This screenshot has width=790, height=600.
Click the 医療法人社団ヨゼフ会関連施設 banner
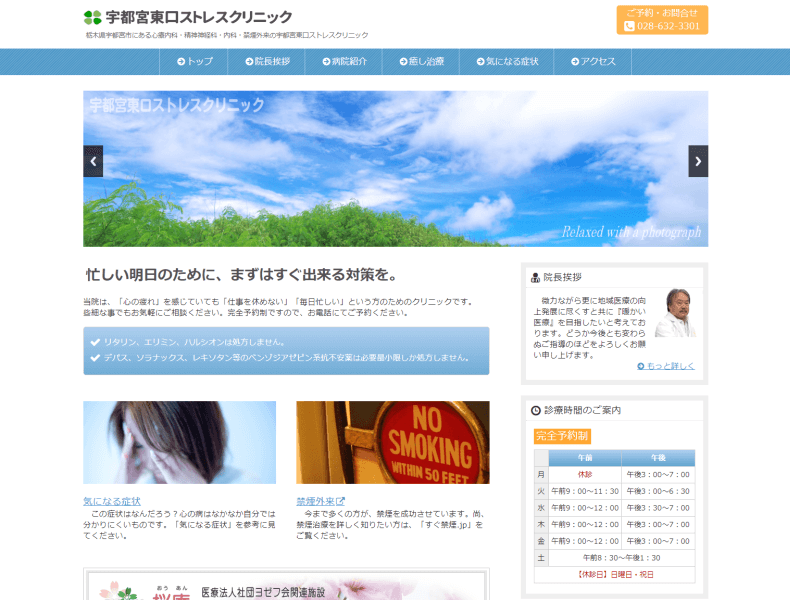tap(287, 586)
